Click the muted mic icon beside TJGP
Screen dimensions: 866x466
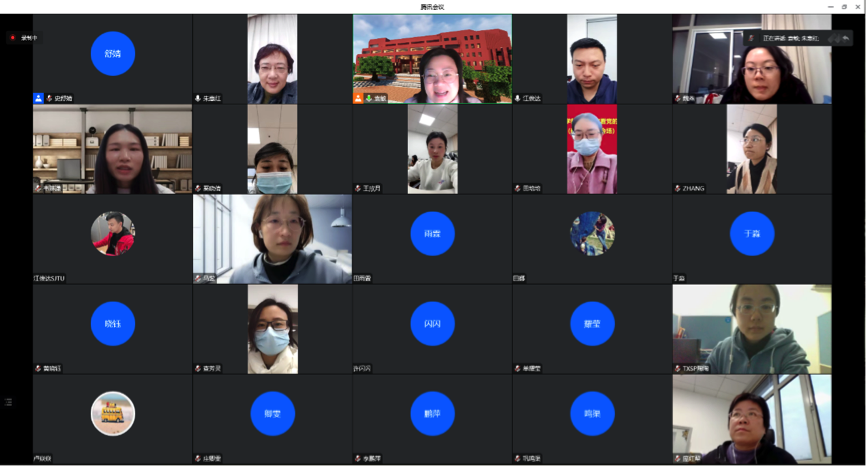click(x=678, y=368)
